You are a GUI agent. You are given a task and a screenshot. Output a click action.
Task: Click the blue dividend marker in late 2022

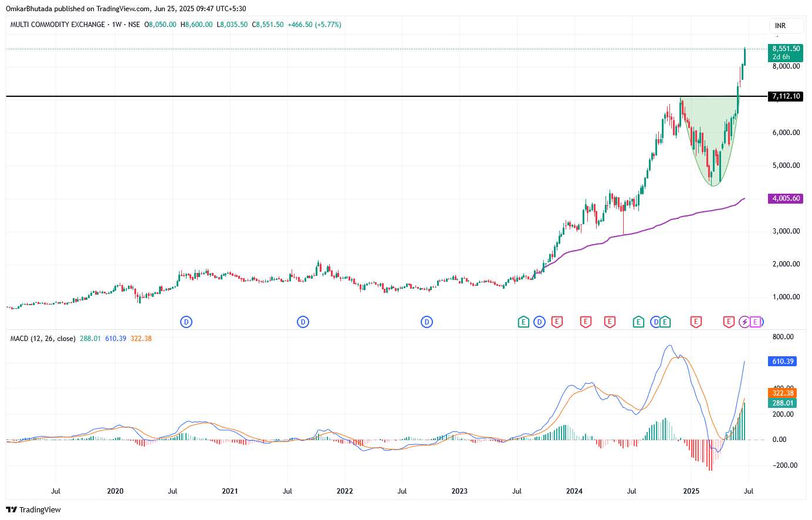click(427, 322)
